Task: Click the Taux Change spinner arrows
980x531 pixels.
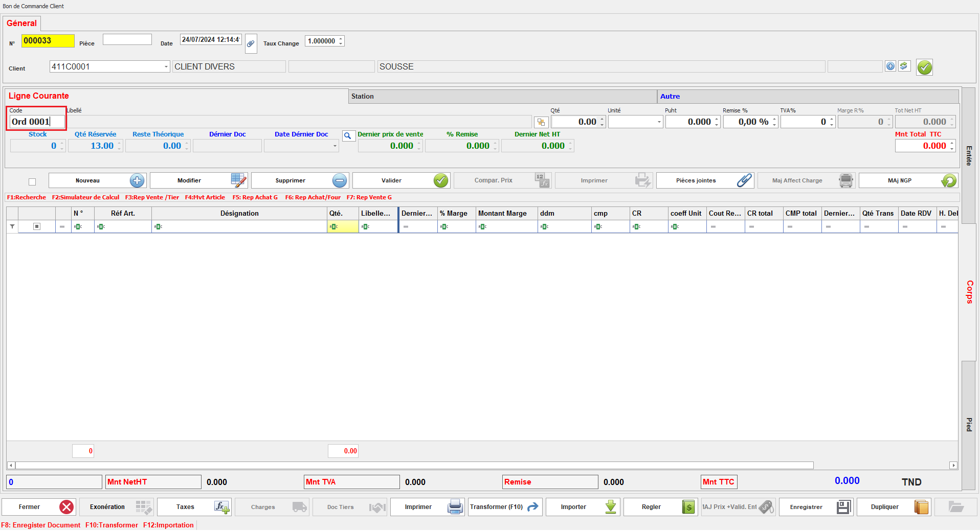Action: tap(341, 41)
